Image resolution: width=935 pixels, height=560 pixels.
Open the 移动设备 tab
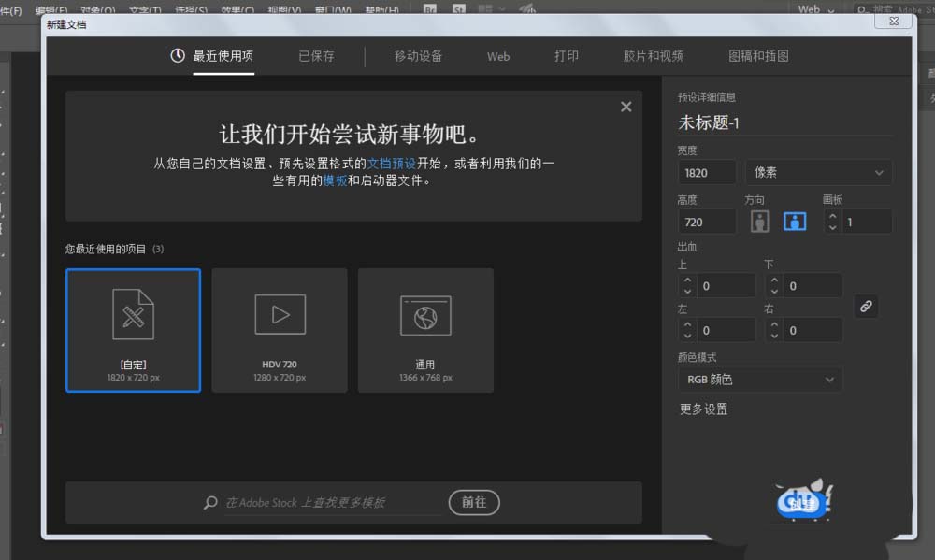(418, 56)
